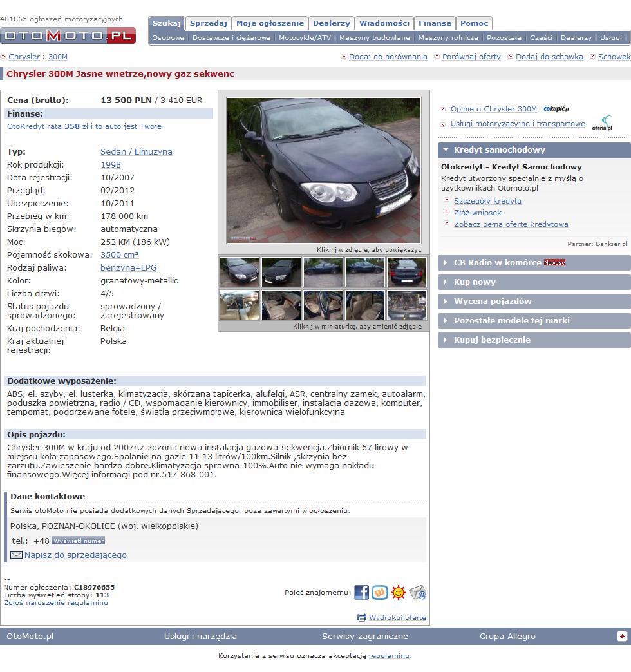This screenshot has width=631, height=672.
Task: Open the Części category
Action: [x=541, y=38]
